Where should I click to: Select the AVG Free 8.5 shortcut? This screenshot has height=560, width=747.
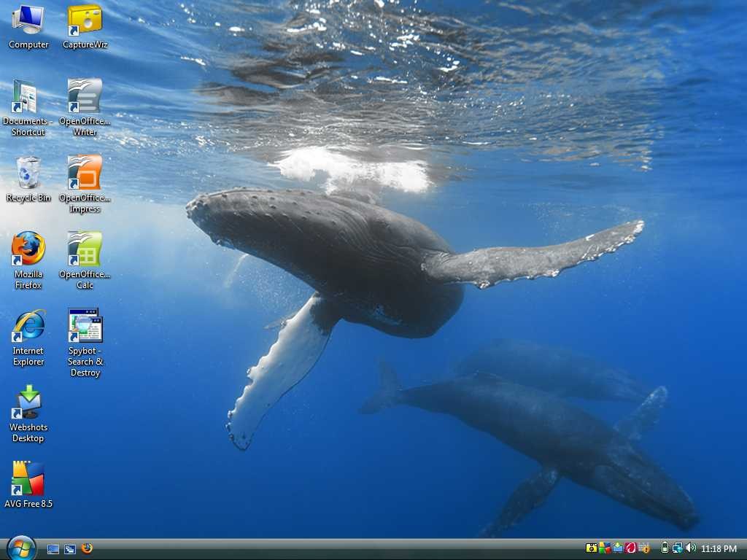point(28,484)
